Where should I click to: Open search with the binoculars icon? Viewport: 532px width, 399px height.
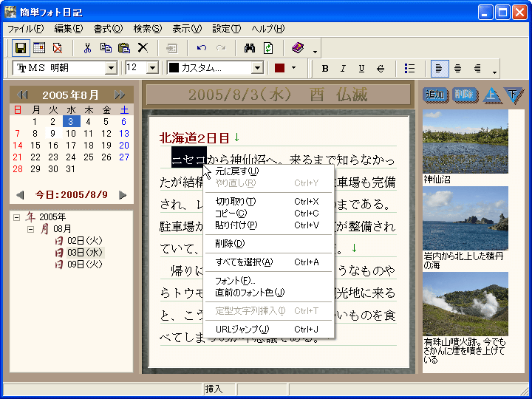[x=250, y=48]
